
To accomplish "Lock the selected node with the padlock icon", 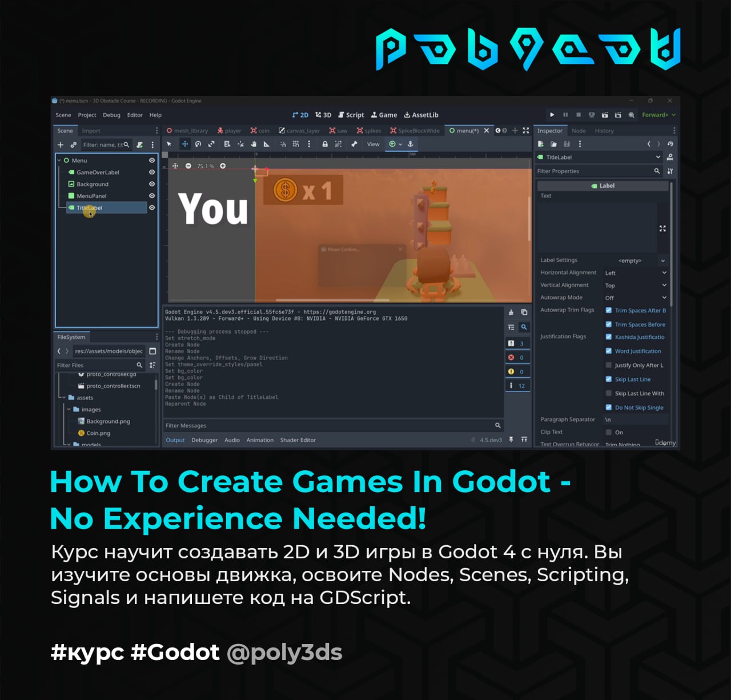I will 325,145.
